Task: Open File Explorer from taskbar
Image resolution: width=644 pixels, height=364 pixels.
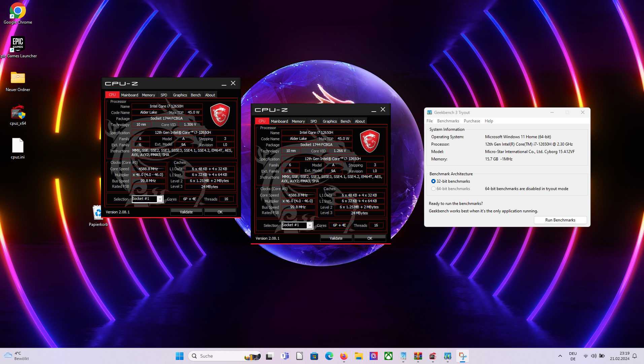Action: 359,356
